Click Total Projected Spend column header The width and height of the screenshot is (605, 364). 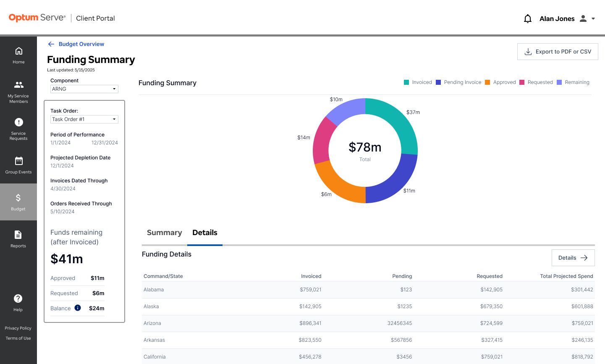[x=566, y=276]
